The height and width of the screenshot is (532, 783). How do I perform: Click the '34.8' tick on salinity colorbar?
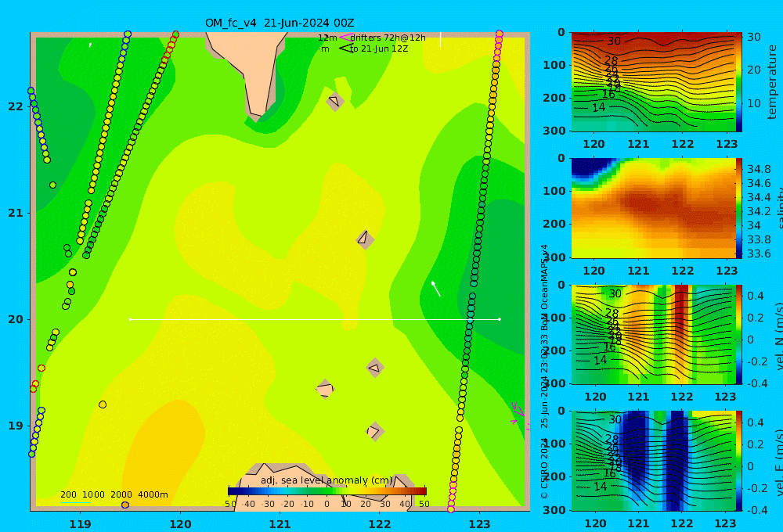[x=759, y=169]
